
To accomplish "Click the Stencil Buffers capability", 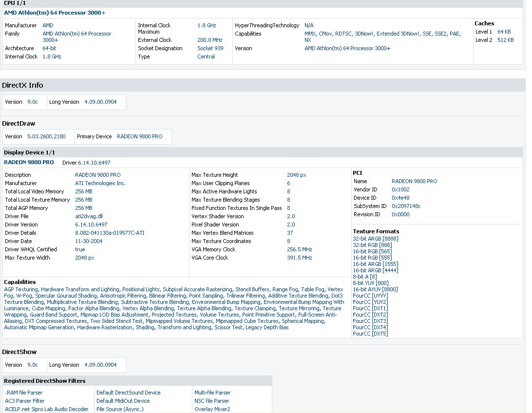I will pos(252,289).
